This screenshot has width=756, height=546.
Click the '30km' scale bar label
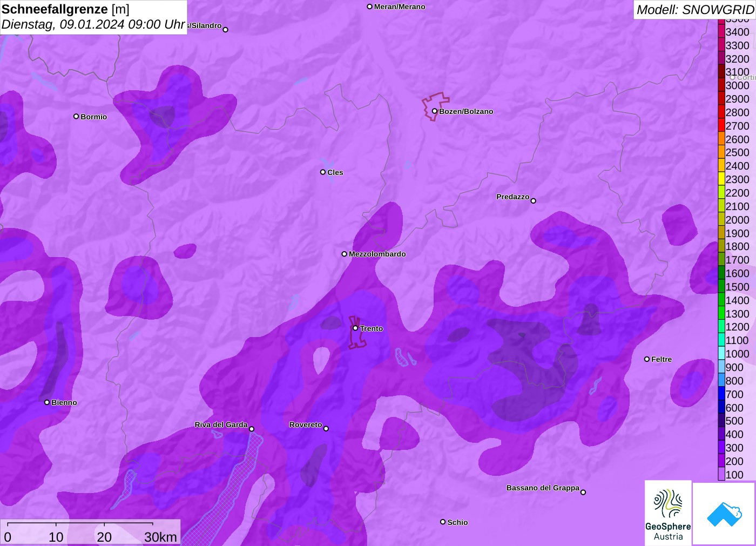coord(160,537)
